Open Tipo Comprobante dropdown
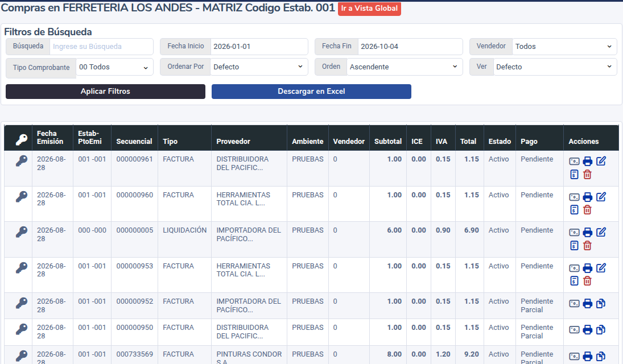623x364 pixels. pyautogui.click(x=114, y=67)
